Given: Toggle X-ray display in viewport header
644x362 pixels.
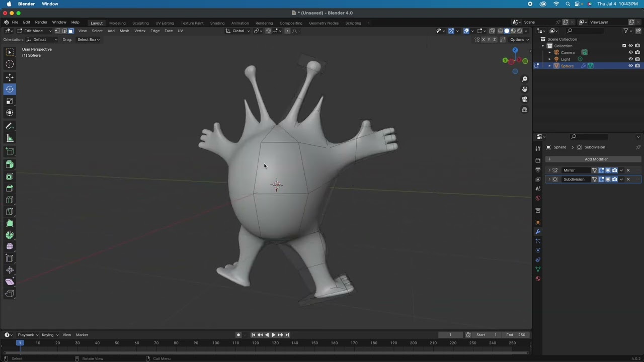Looking at the screenshot, I should pyautogui.click(x=492, y=31).
